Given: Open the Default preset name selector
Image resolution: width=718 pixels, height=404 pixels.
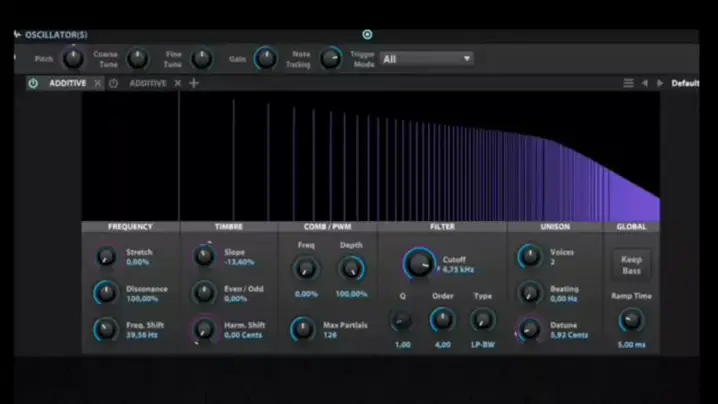Looking at the screenshot, I should coord(685,83).
